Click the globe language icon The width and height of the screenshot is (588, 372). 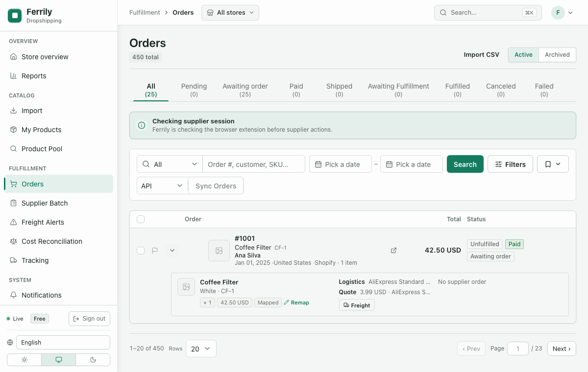click(x=10, y=343)
